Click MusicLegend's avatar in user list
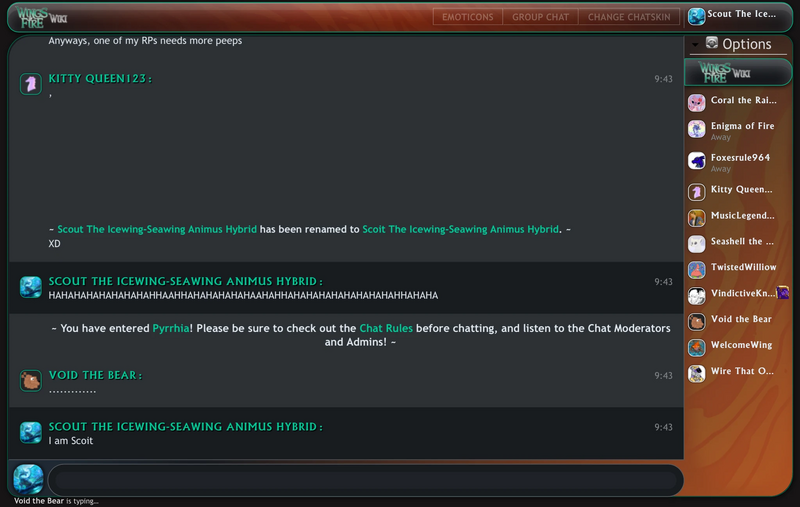The width and height of the screenshot is (800, 507). click(x=697, y=217)
